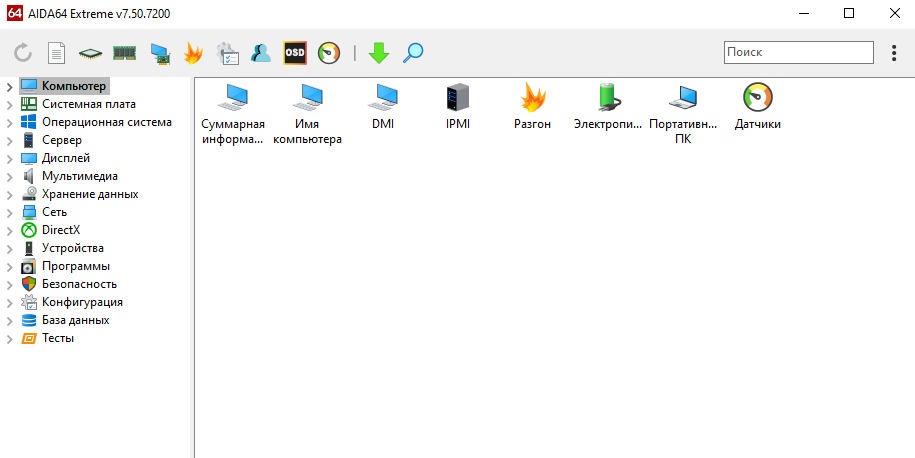Open the gauge toolbar icon

(329, 53)
